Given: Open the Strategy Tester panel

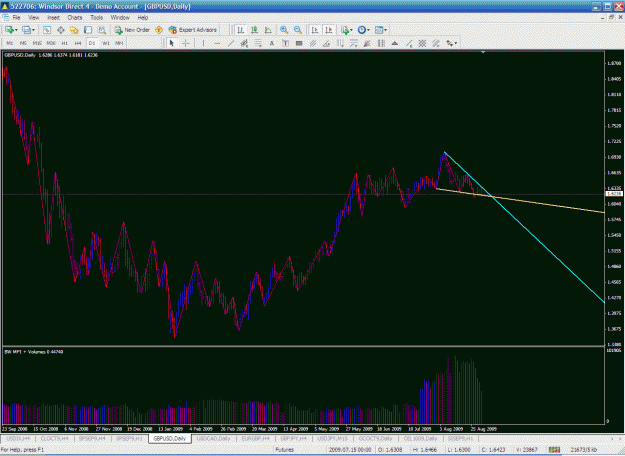Looking at the screenshot, I should [102, 30].
